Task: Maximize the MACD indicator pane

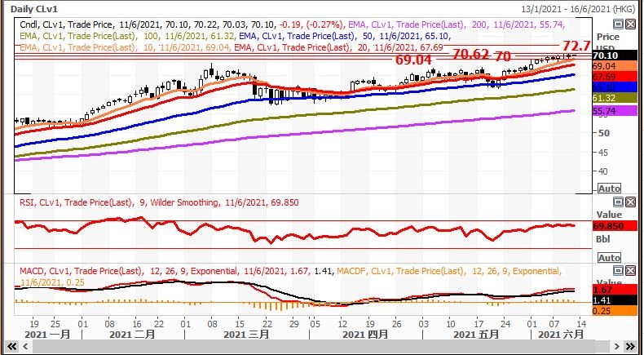Action: tap(617, 269)
